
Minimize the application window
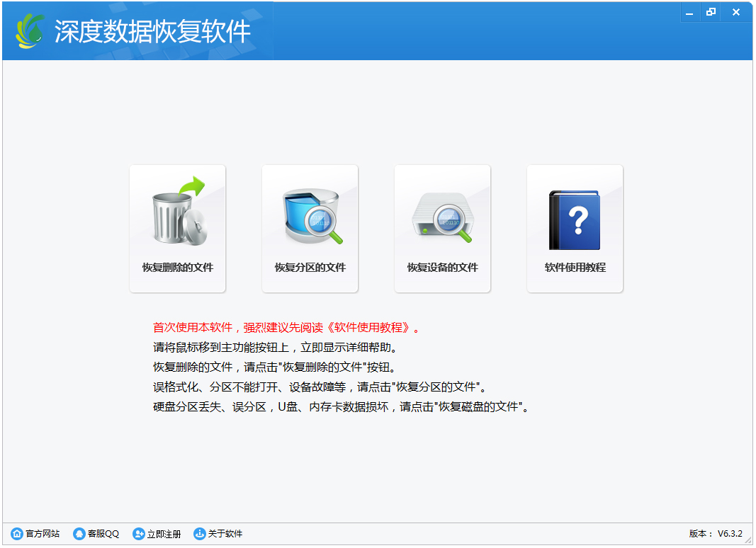(x=689, y=12)
